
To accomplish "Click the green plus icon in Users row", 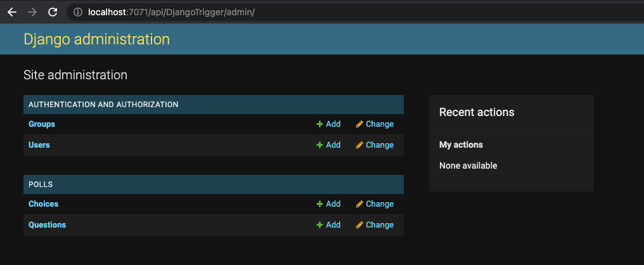I will [x=319, y=145].
